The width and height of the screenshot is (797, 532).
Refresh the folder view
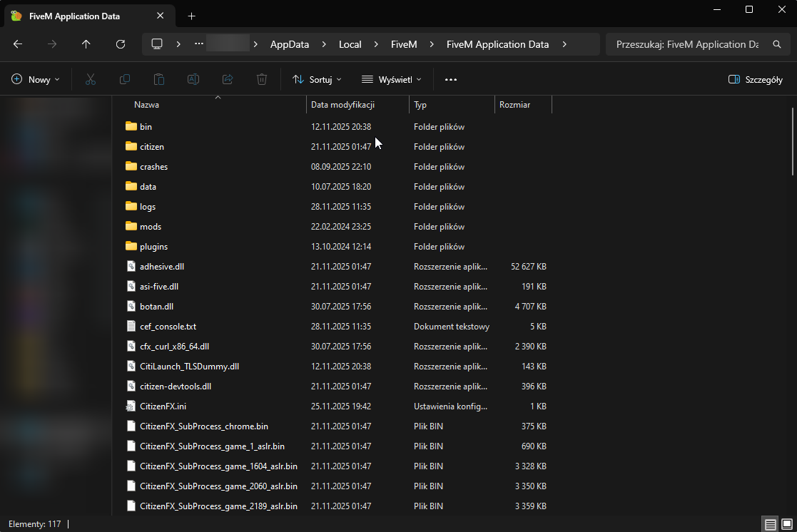point(120,44)
